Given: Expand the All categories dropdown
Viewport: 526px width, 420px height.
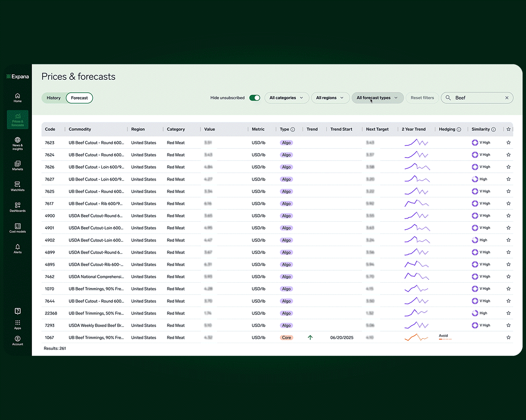Looking at the screenshot, I should pyautogui.click(x=286, y=98).
